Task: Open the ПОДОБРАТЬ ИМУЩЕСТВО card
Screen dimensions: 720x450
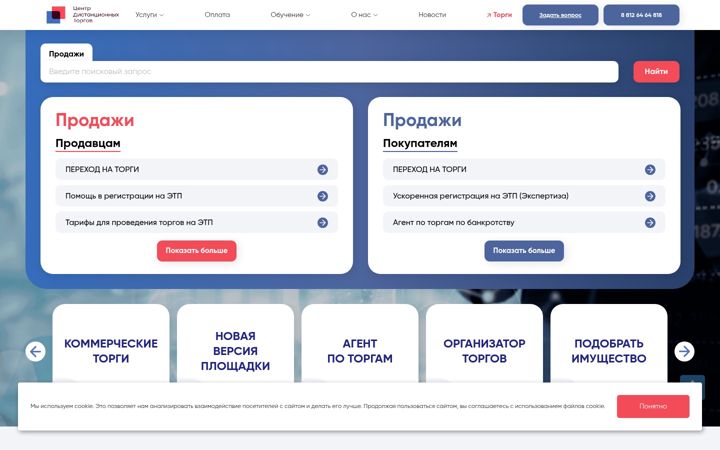Action: tap(608, 343)
